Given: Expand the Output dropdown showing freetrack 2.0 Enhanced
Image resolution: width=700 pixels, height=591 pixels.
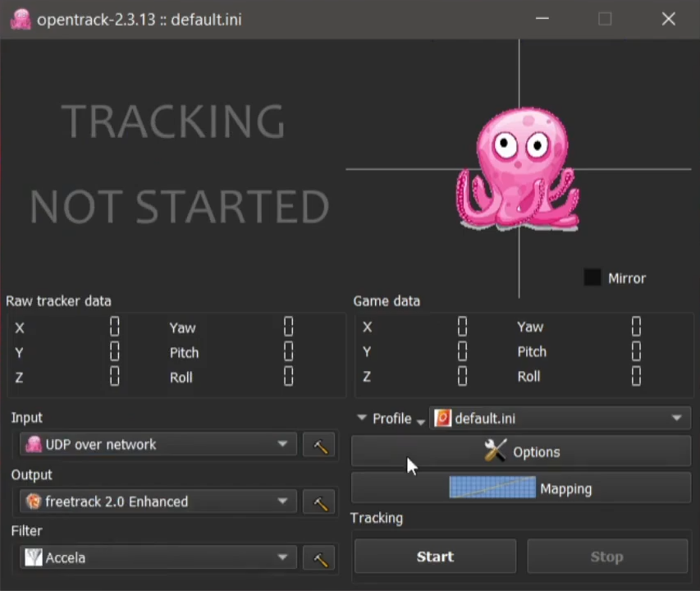Looking at the screenshot, I should [158, 502].
